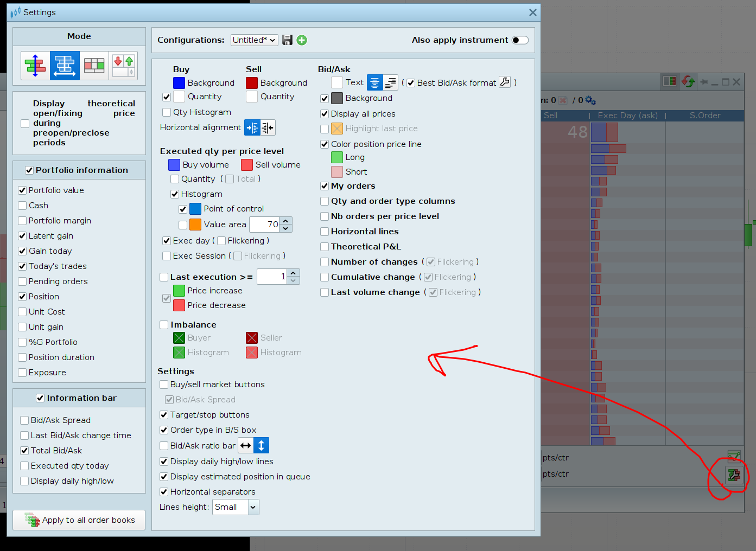
Task: Open Lines height Small dropdown
Action: coord(236,507)
